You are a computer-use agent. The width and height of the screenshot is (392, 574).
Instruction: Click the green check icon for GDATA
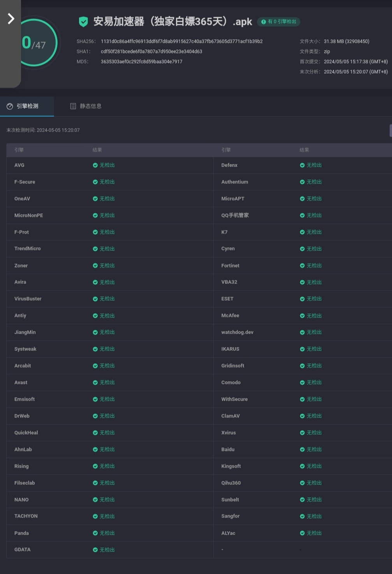(x=95, y=550)
